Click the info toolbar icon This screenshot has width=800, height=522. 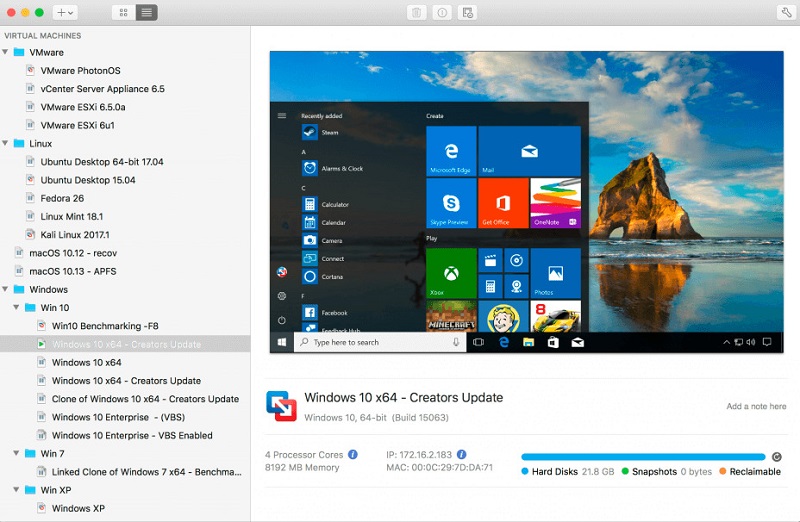coord(442,13)
